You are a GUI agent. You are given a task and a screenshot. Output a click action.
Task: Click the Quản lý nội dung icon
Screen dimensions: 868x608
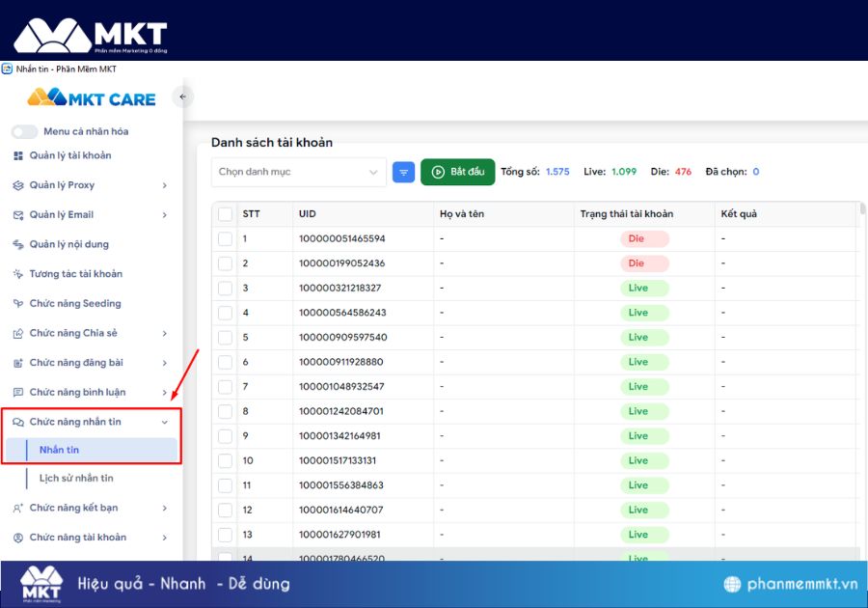[18, 245]
